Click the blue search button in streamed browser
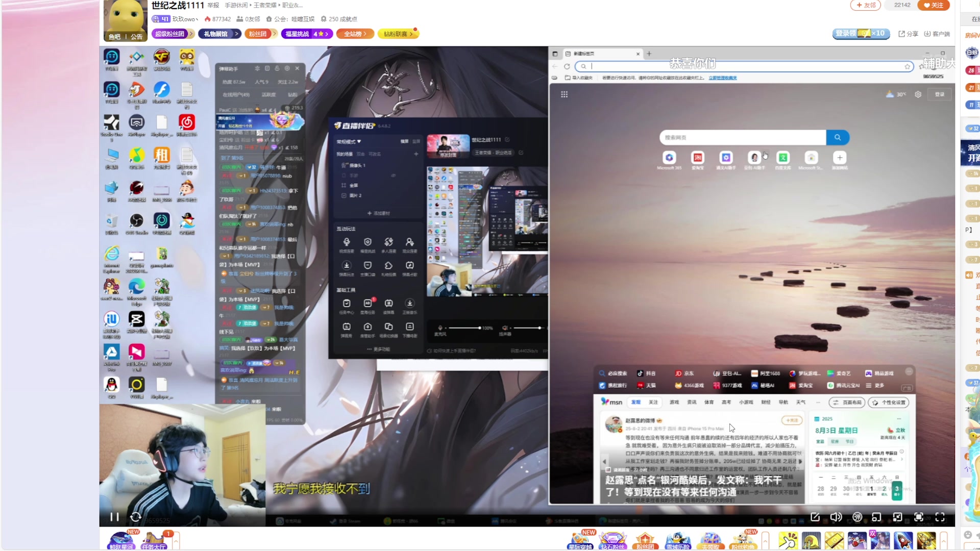The width and height of the screenshot is (980, 551). 838,137
